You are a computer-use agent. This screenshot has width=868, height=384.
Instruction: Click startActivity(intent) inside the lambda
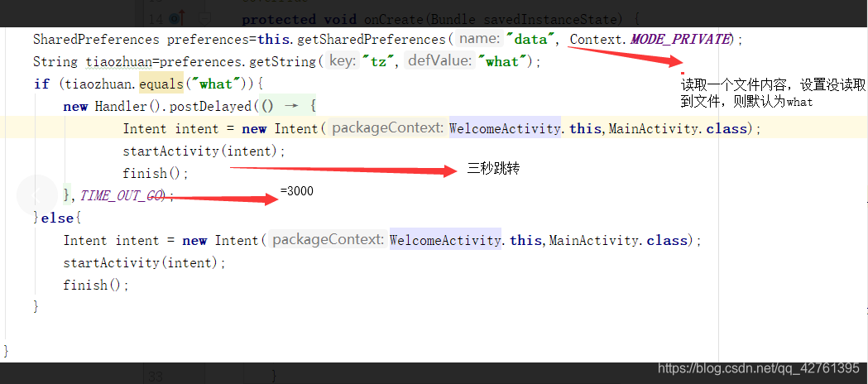point(201,151)
